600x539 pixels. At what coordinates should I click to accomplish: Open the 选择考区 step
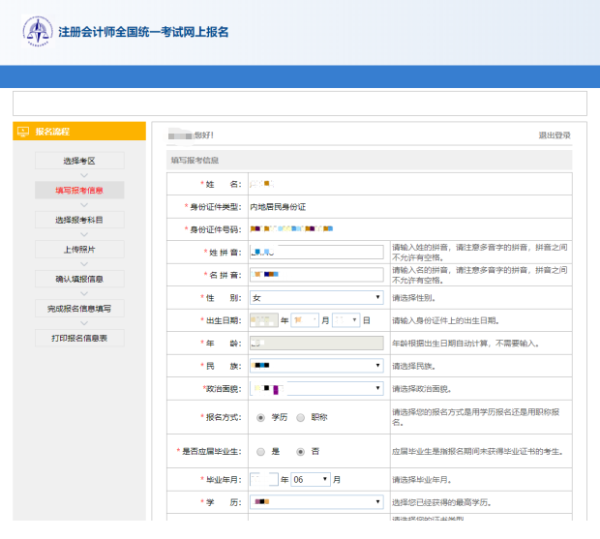coord(79,161)
